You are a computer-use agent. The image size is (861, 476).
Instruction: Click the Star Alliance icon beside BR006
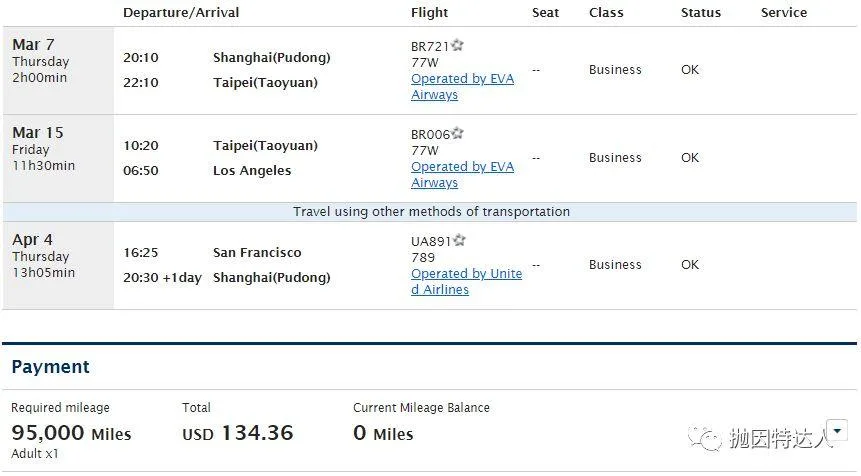[457, 133]
